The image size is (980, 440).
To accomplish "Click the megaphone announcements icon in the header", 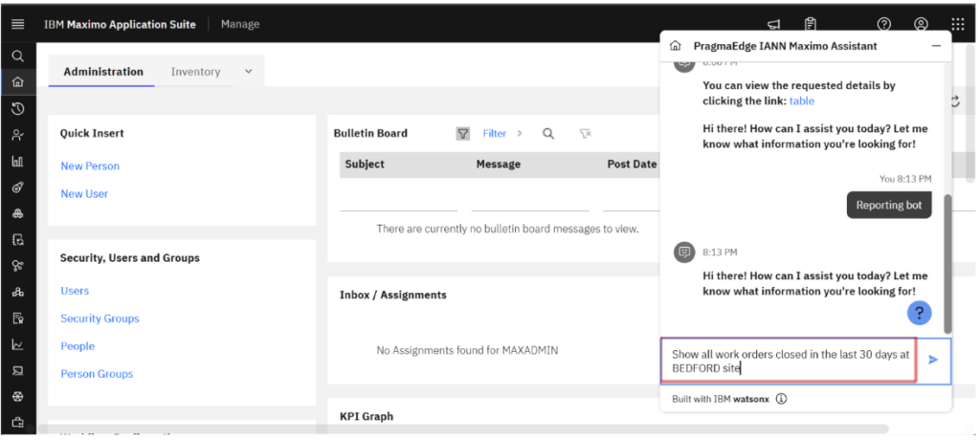I will [x=773, y=24].
